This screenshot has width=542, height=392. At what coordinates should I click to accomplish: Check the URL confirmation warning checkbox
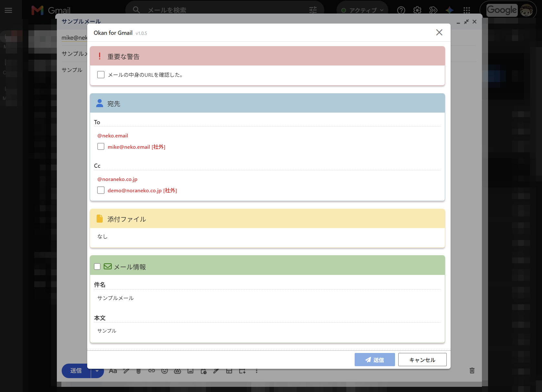point(101,75)
